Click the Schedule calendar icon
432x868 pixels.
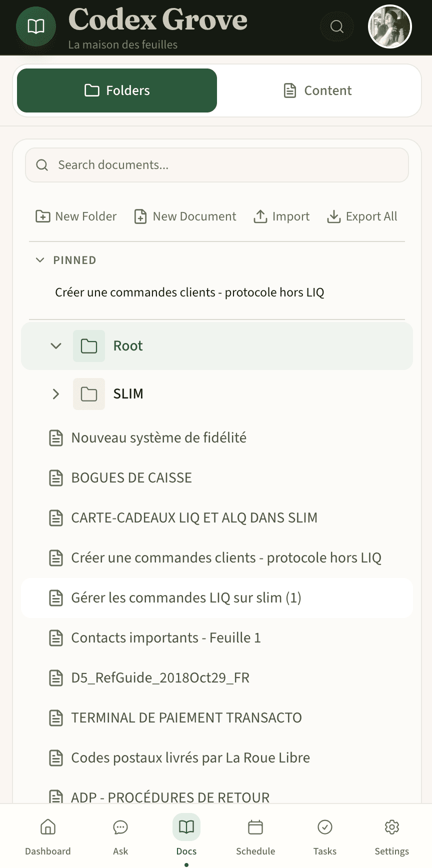point(255,827)
